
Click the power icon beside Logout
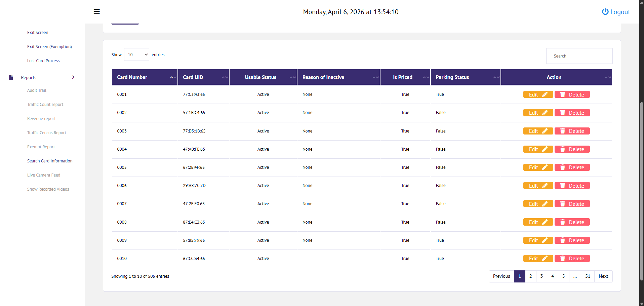(605, 11)
